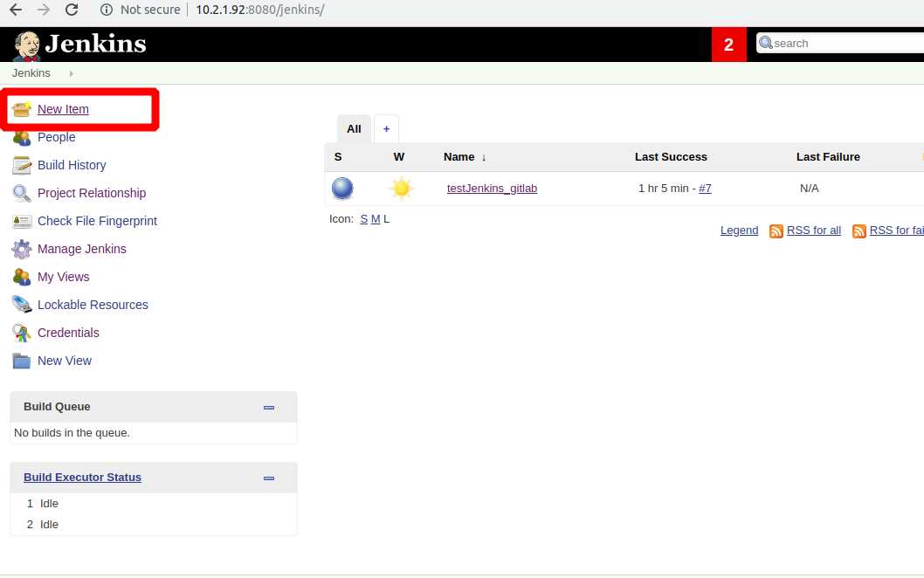Click the Check File Fingerprint icon
The width and height of the screenshot is (924, 578).
pyautogui.click(x=22, y=222)
